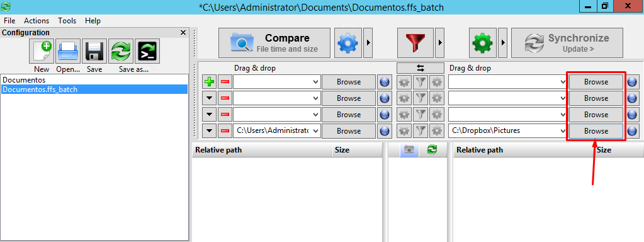Open the Actions menu
644x242 pixels.
click(37, 21)
